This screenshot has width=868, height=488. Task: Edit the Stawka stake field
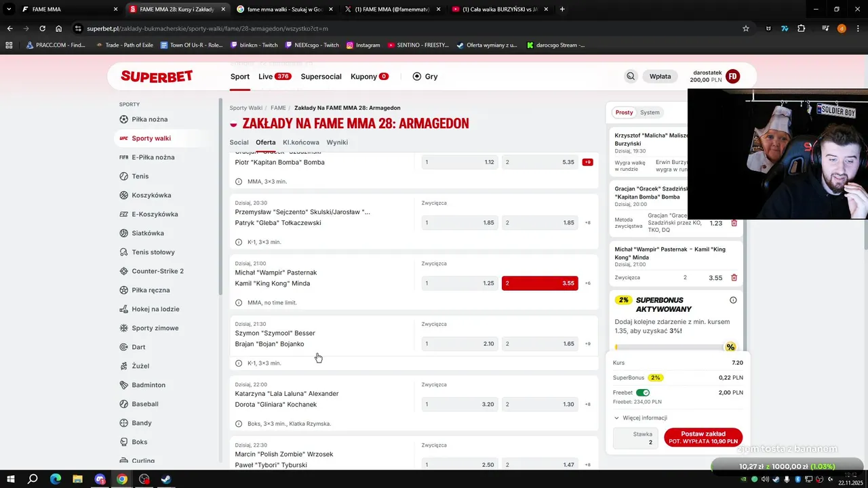pos(635,438)
